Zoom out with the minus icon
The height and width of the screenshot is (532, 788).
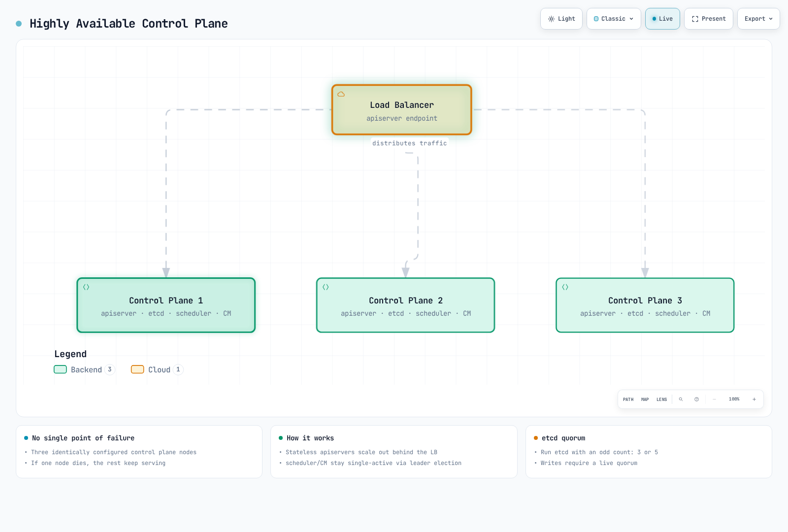tap(714, 399)
